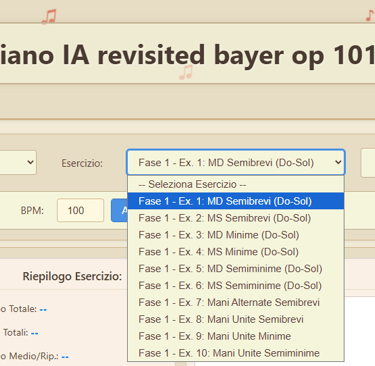
Task: Click the Riepilogo Esercizio heading
Action: coord(72,276)
